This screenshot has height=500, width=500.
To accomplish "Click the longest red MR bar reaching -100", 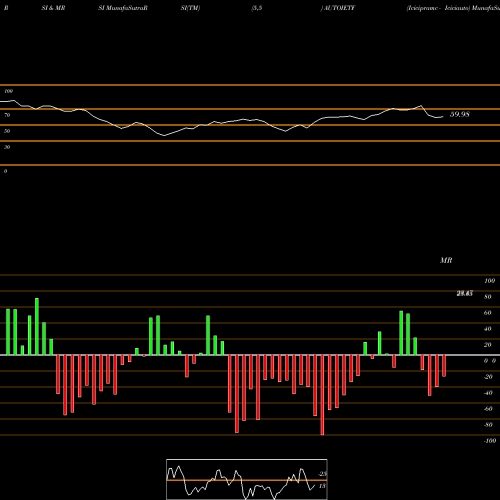I will click(x=322, y=395).
